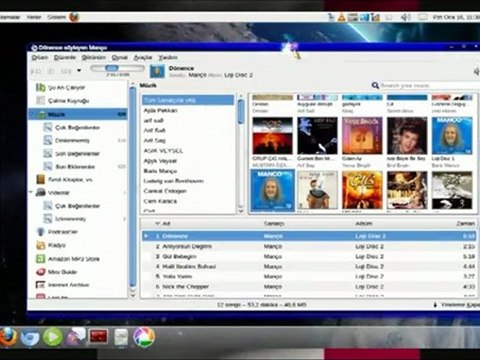480x360 pixels.
Task: Open the Yardım menu
Action: pos(168,58)
